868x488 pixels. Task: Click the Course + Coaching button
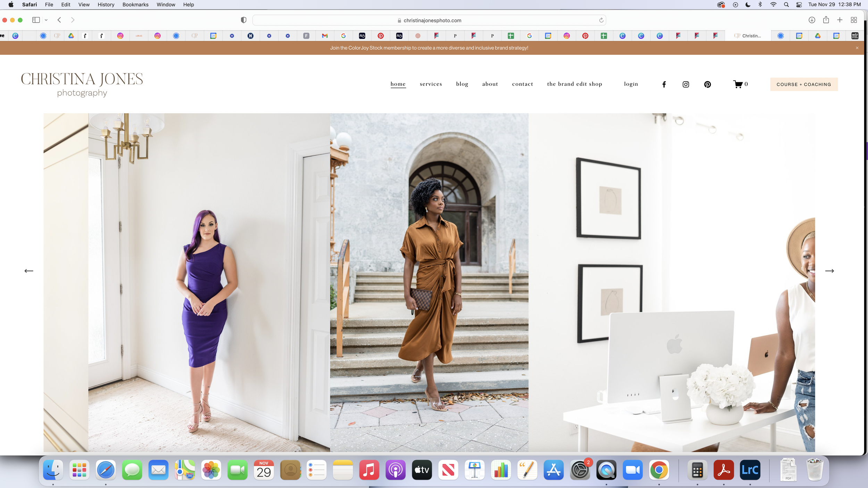804,84
